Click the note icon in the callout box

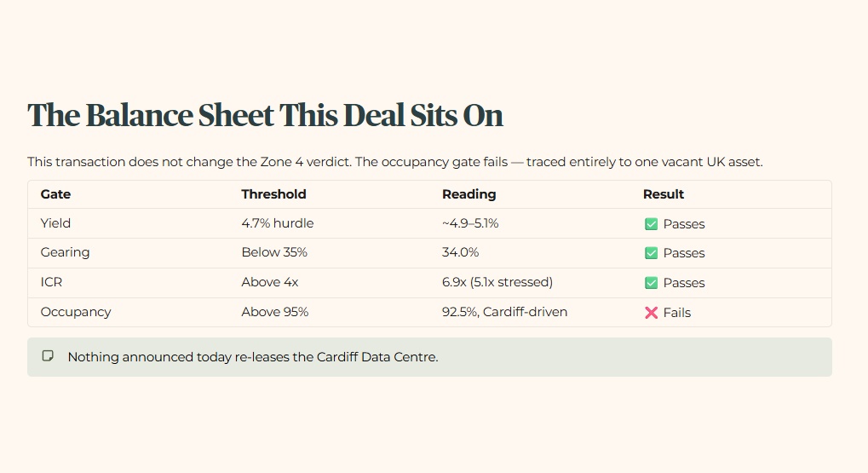click(x=49, y=355)
